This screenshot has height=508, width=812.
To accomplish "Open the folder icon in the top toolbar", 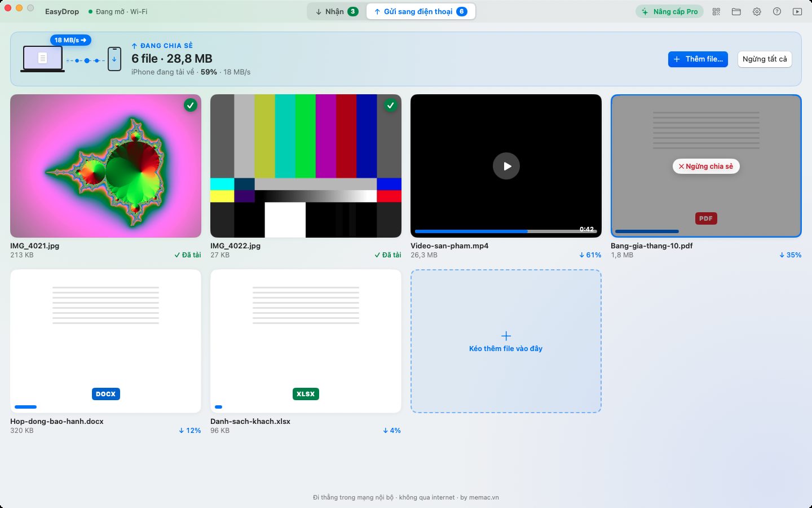I will 736,11.
